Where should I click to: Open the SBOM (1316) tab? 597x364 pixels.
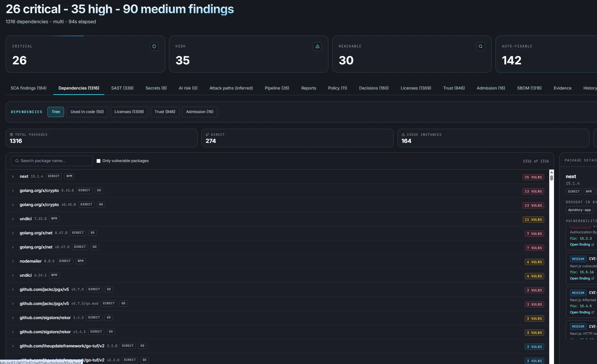coord(529,88)
